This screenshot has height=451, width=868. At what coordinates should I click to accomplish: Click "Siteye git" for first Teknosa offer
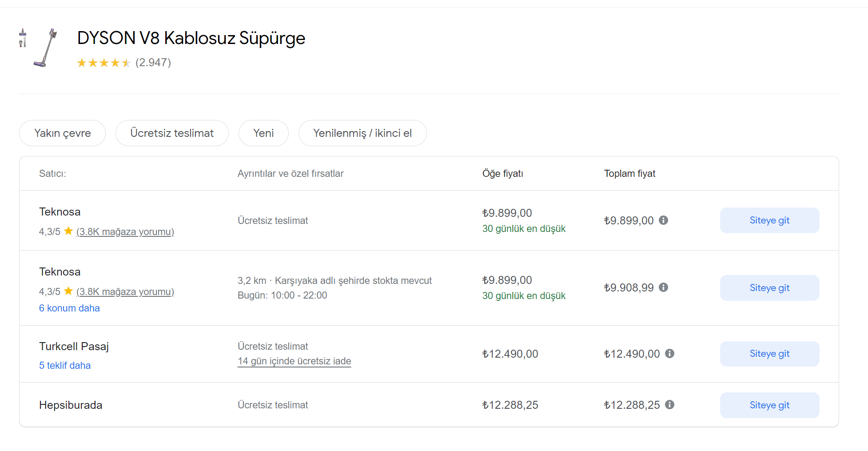point(769,220)
